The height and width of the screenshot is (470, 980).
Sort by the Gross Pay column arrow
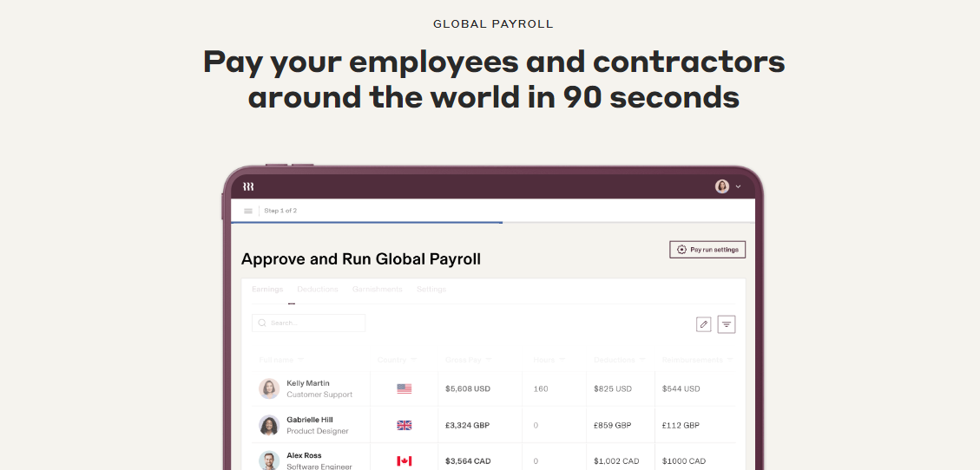(489, 360)
